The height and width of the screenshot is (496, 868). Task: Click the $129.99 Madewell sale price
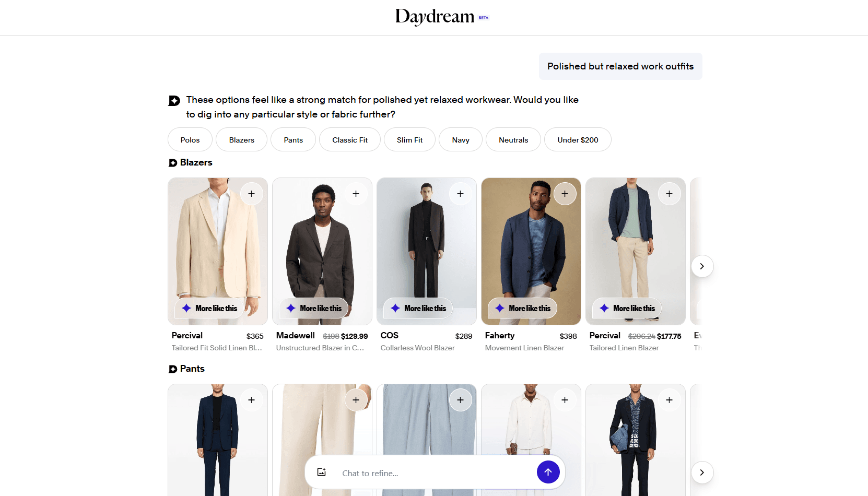coord(354,336)
